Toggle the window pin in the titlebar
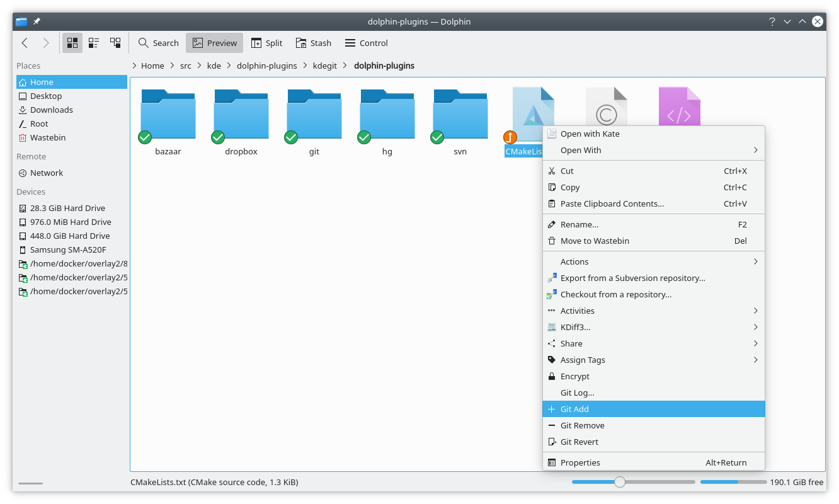 coord(36,21)
